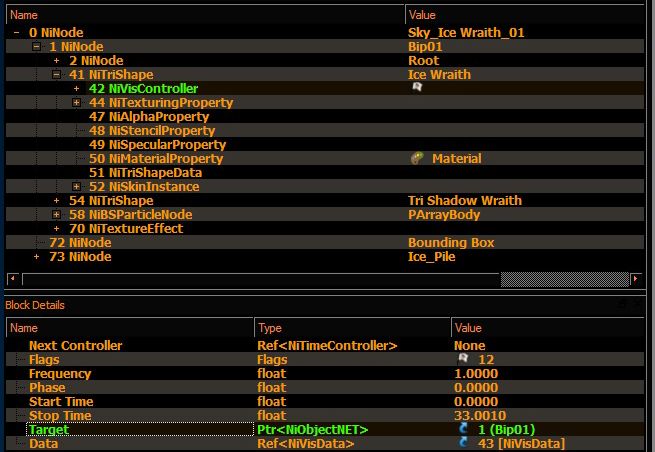Sort block list by Name column header
This screenshot has width=655, height=452.
click(205, 15)
